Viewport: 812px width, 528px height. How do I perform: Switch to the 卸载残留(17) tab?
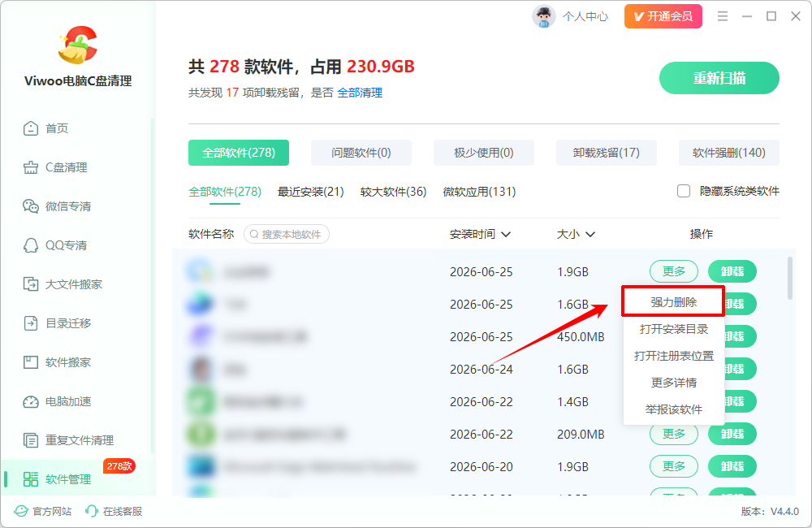point(607,153)
